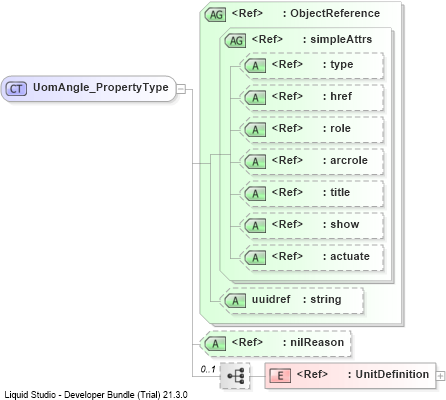Click the A icon beside href
The image size is (446, 400).
pos(255,98)
